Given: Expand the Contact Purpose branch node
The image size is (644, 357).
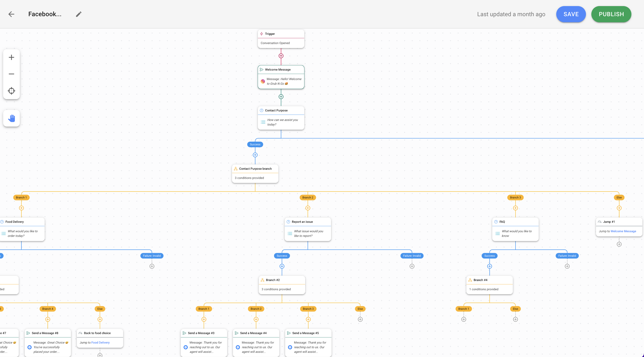Looking at the screenshot, I should pyautogui.click(x=255, y=173).
